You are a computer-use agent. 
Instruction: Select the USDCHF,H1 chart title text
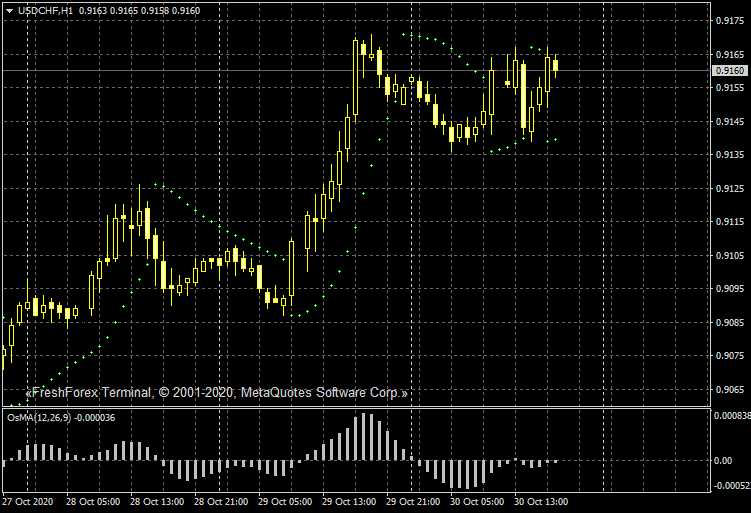[46, 11]
